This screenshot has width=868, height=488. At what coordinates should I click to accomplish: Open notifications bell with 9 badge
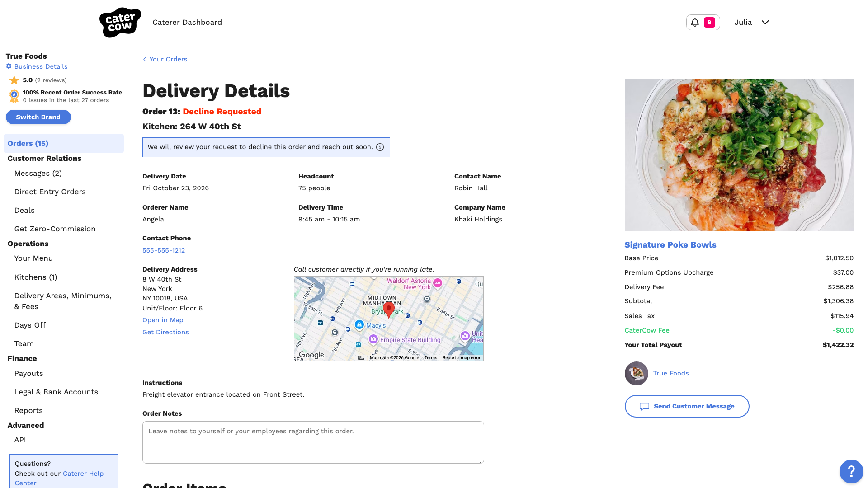point(703,22)
